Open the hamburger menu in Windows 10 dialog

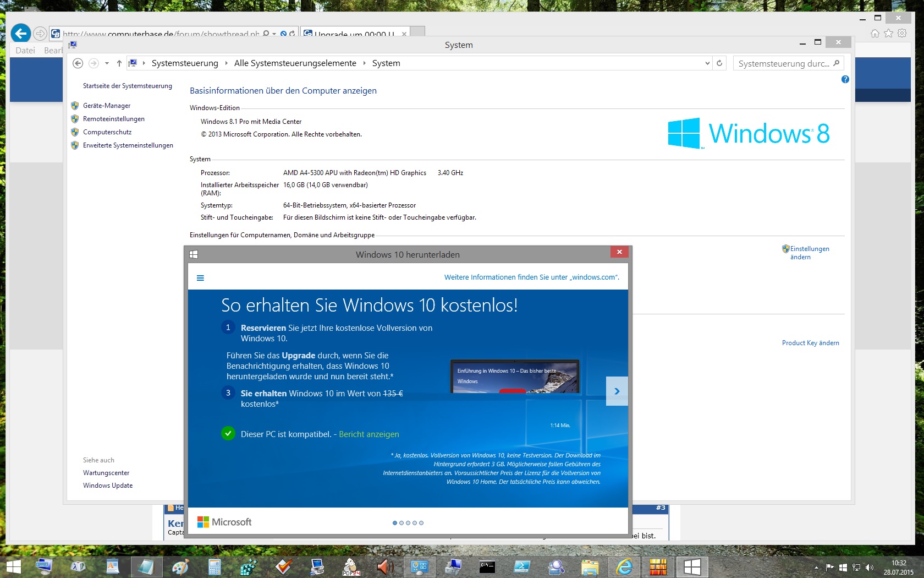tap(200, 278)
